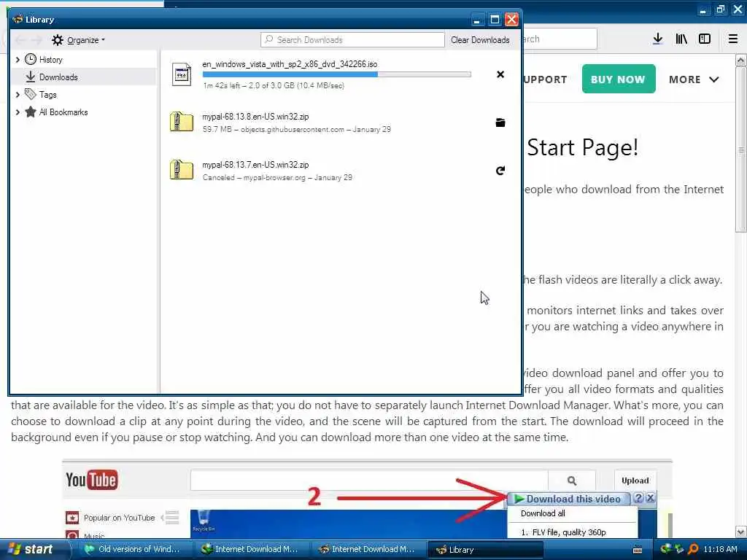Select the mypal-68.13.8 zip file icon

tap(182, 122)
